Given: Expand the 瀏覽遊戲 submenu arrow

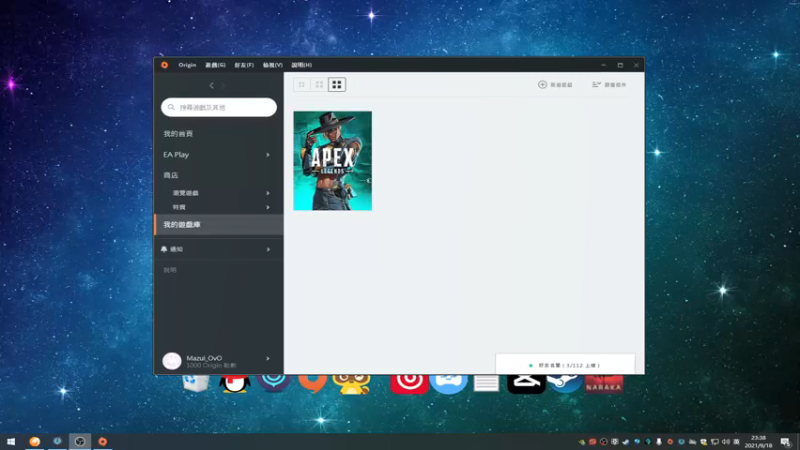Looking at the screenshot, I should (268, 193).
